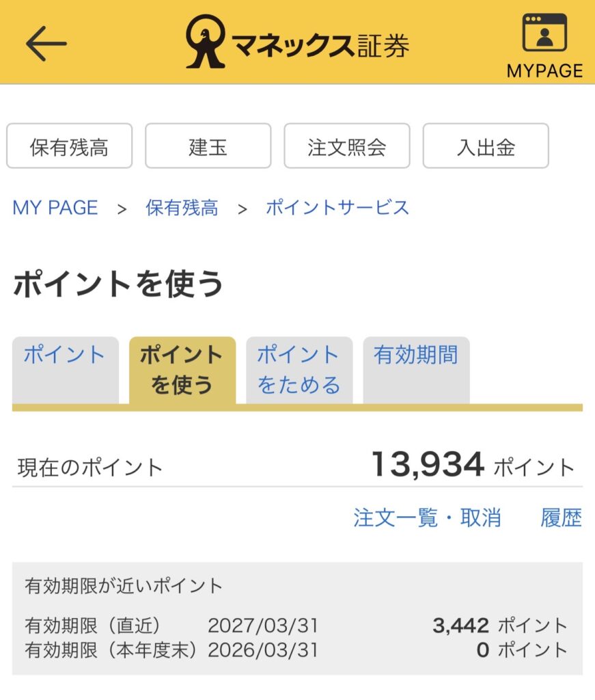Viewport: 595px width, 700px height.
Task: Click MY PAGE breadcrumb link
Action: coord(55,208)
